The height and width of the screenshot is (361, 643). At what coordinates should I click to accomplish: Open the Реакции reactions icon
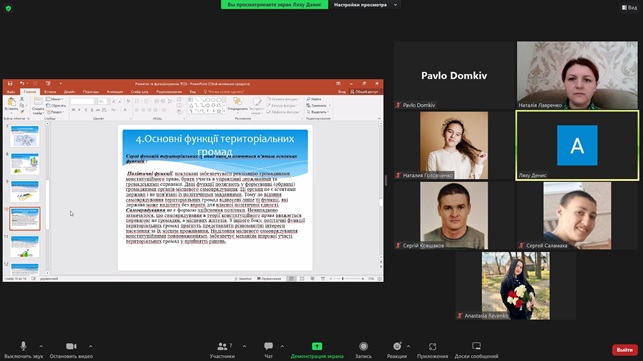point(397,346)
